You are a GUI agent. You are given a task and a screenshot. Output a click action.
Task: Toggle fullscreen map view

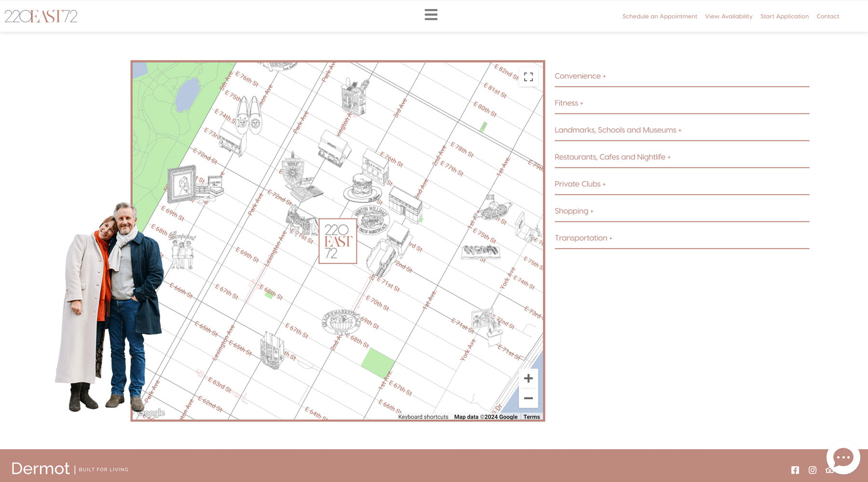(528, 77)
